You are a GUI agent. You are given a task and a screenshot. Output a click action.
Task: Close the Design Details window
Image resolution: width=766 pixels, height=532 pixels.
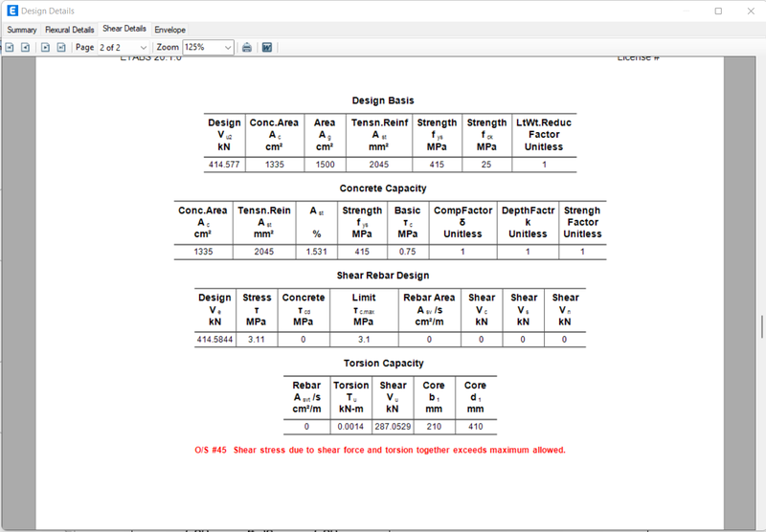pos(751,11)
